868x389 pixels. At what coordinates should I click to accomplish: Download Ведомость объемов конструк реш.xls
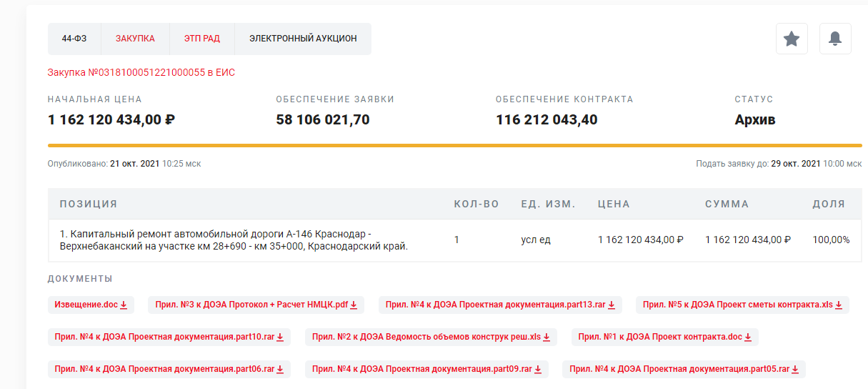(431, 337)
